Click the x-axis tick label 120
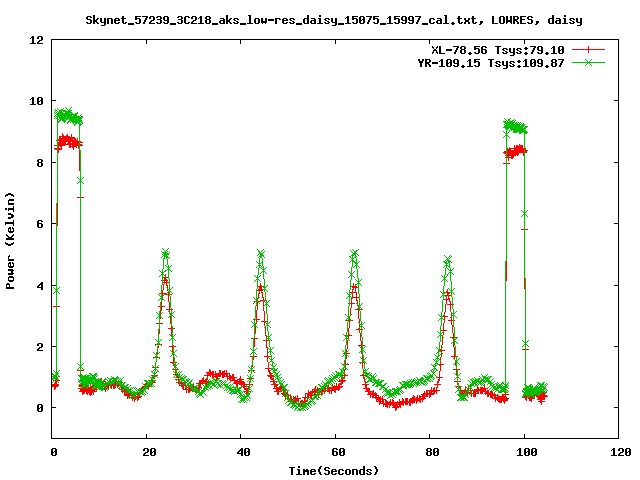640x480 pixels. tap(621, 452)
